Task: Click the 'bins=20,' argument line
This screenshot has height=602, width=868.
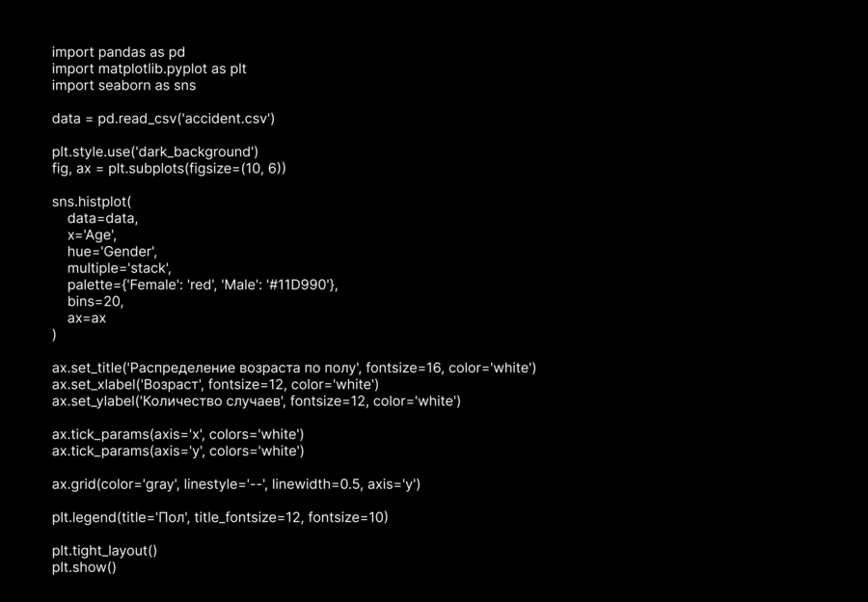Action: point(95,301)
